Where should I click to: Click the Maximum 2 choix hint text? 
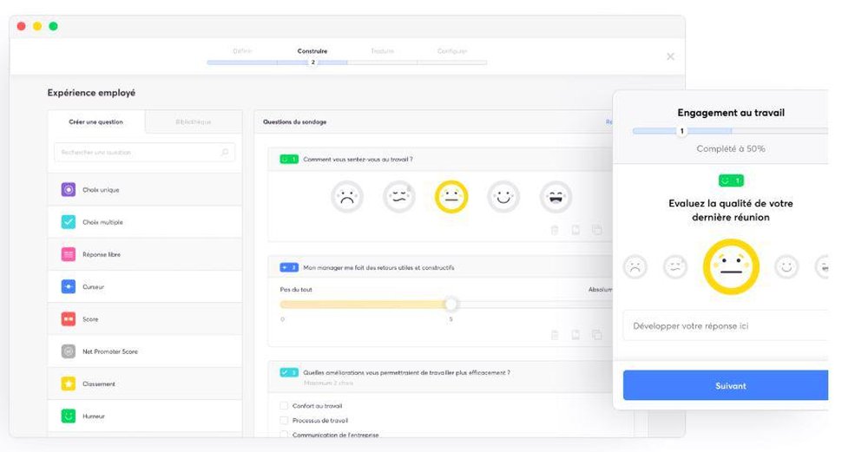[x=328, y=383]
